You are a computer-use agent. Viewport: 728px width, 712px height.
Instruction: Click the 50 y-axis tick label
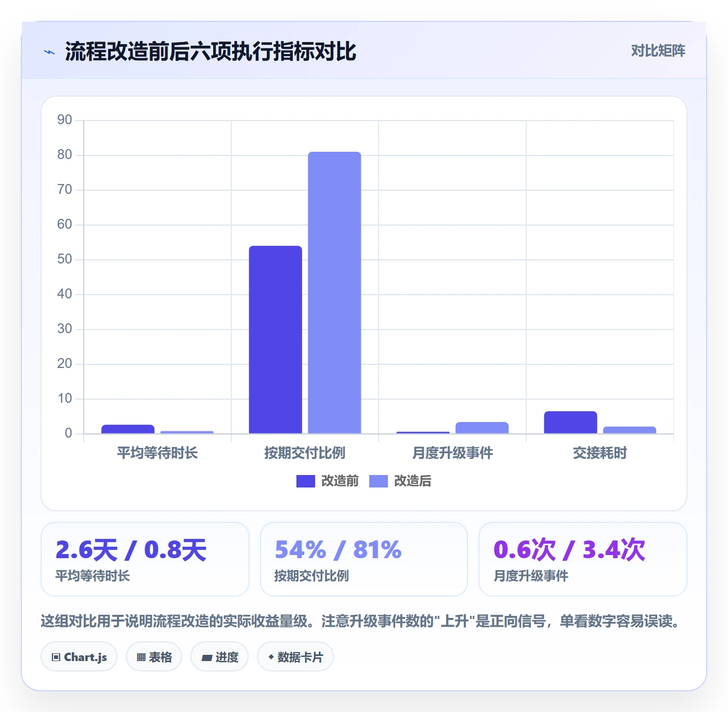point(64,259)
